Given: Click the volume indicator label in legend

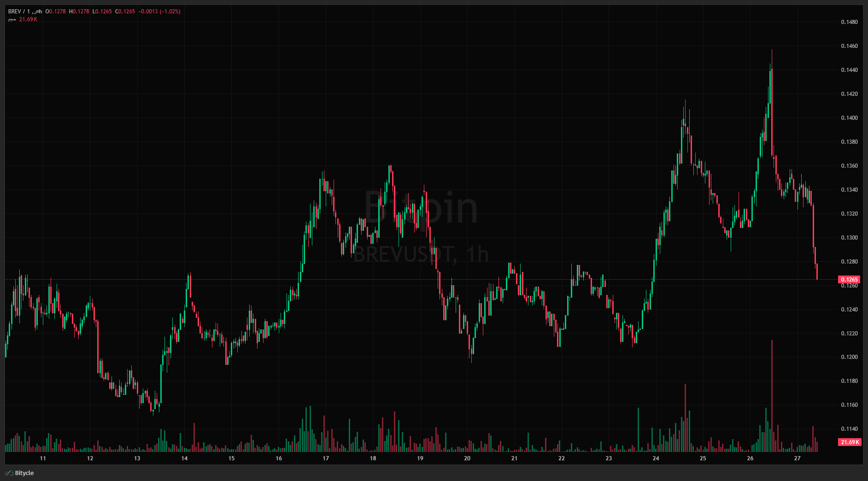Looking at the screenshot, I should click(x=12, y=19).
